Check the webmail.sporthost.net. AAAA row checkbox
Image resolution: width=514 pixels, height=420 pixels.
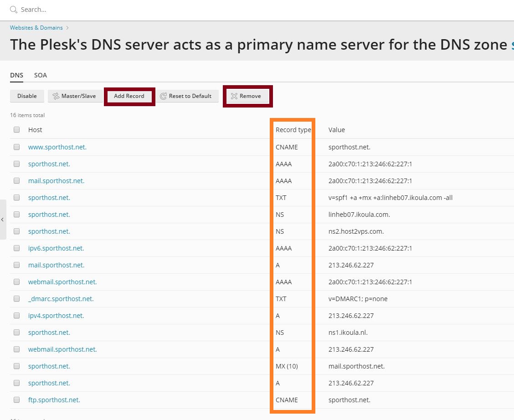17,282
